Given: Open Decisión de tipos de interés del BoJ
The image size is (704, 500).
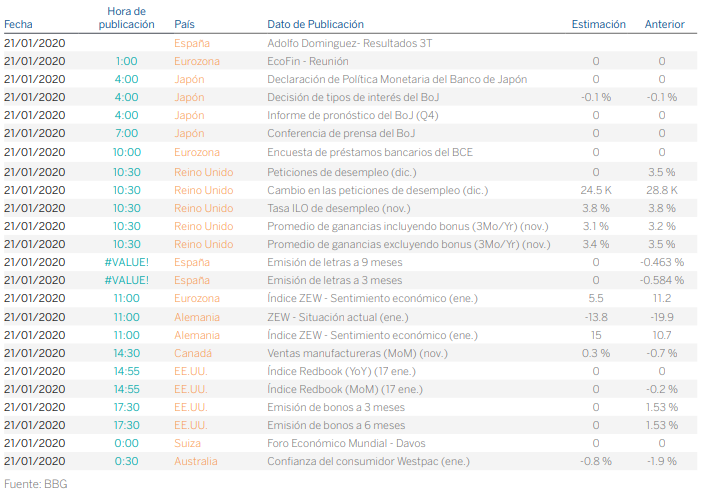Looking at the screenshot, I should [355, 97].
